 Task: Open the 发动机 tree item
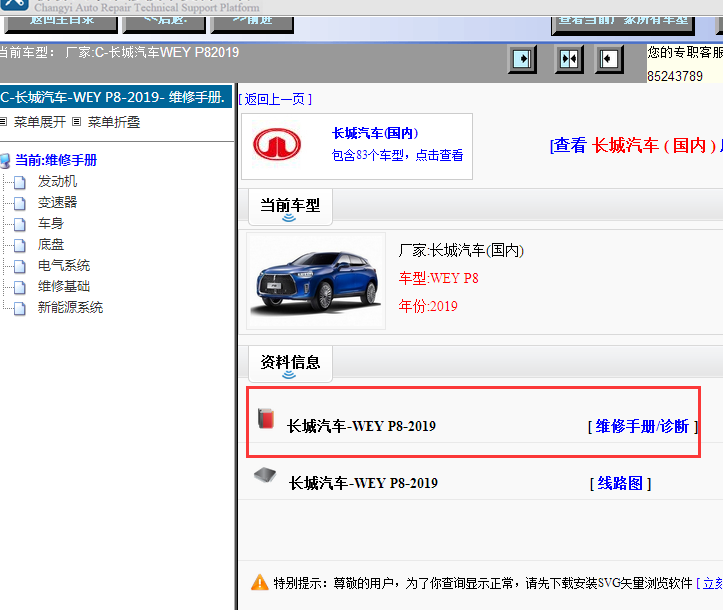pos(57,181)
